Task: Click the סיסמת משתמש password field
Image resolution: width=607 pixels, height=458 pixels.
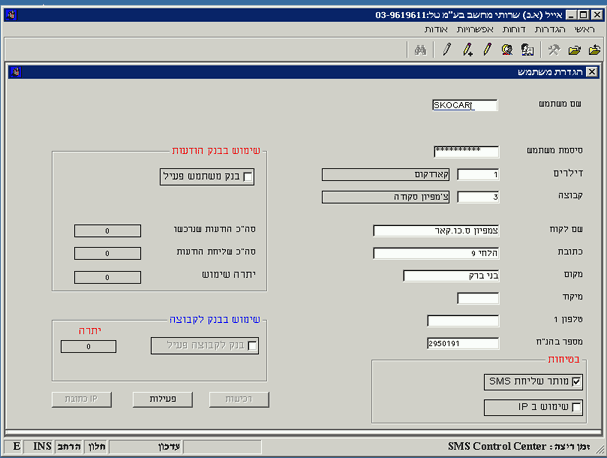Action: coord(465,151)
